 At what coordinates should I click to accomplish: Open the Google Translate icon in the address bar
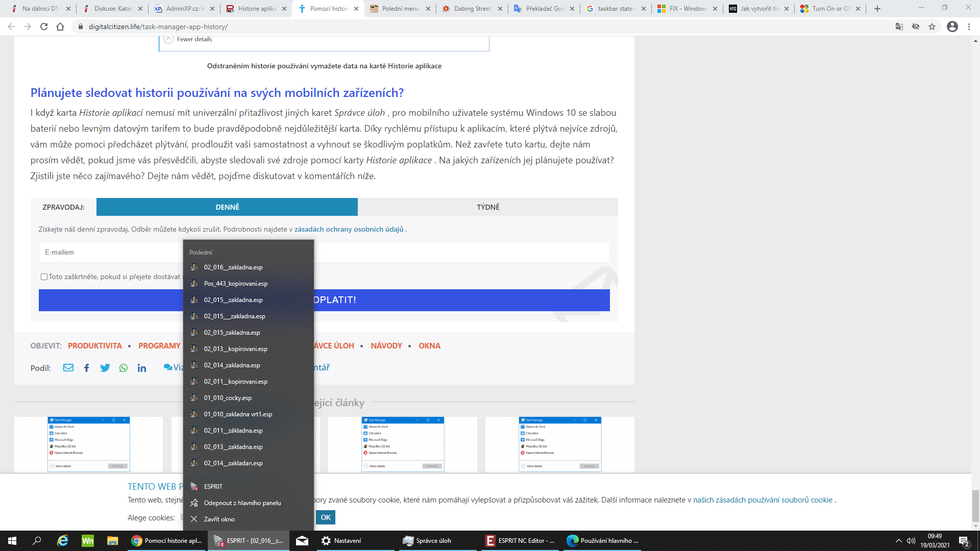(x=899, y=27)
